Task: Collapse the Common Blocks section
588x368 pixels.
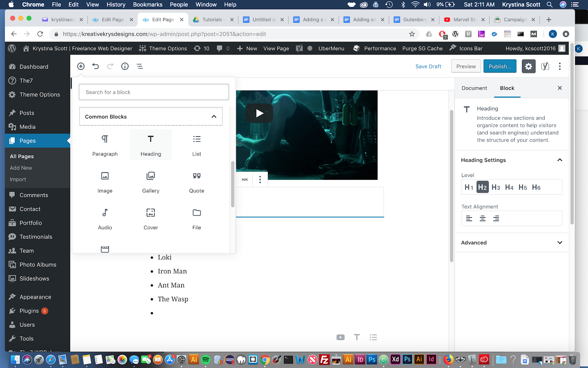Action: 214,117
